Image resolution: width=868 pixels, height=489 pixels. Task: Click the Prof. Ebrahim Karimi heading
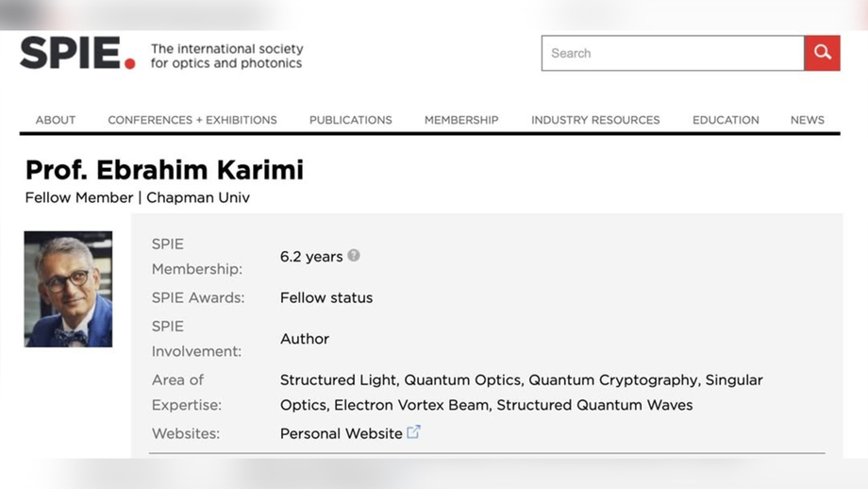click(x=164, y=170)
